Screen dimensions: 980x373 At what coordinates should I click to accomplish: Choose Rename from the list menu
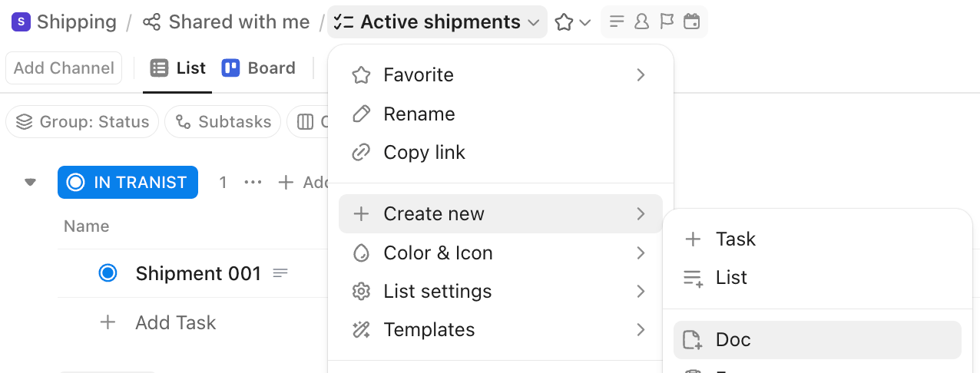click(x=419, y=114)
